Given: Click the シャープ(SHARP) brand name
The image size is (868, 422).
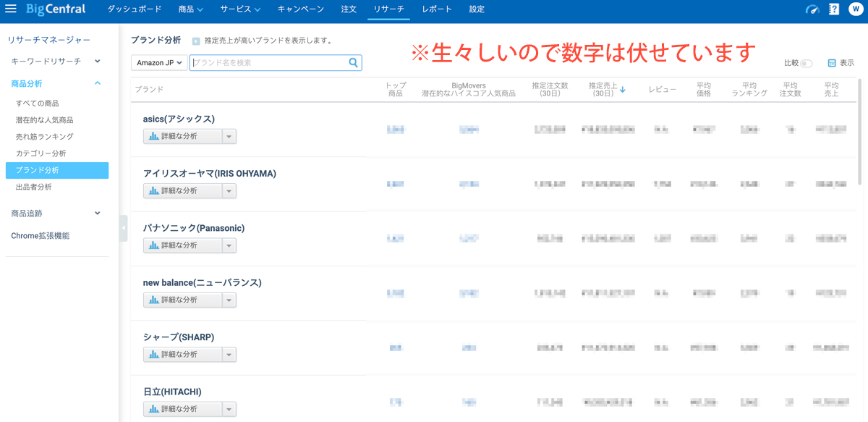Looking at the screenshot, I should pyautogui.click(x=179, y=337).
